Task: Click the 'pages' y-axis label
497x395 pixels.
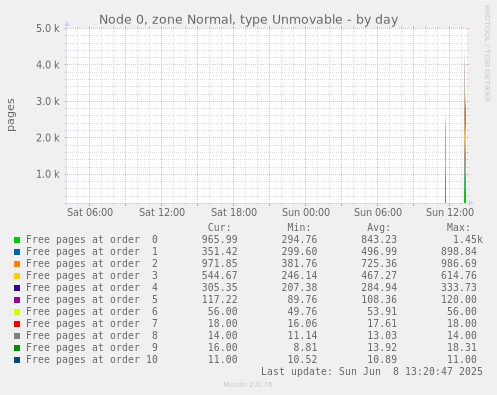Action: (x=11, y=115)
